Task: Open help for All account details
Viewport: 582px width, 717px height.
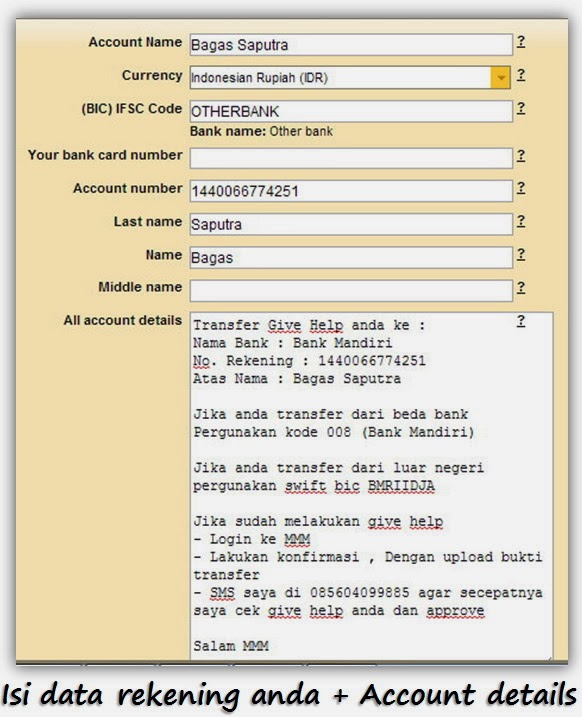Action: point(521,321)
